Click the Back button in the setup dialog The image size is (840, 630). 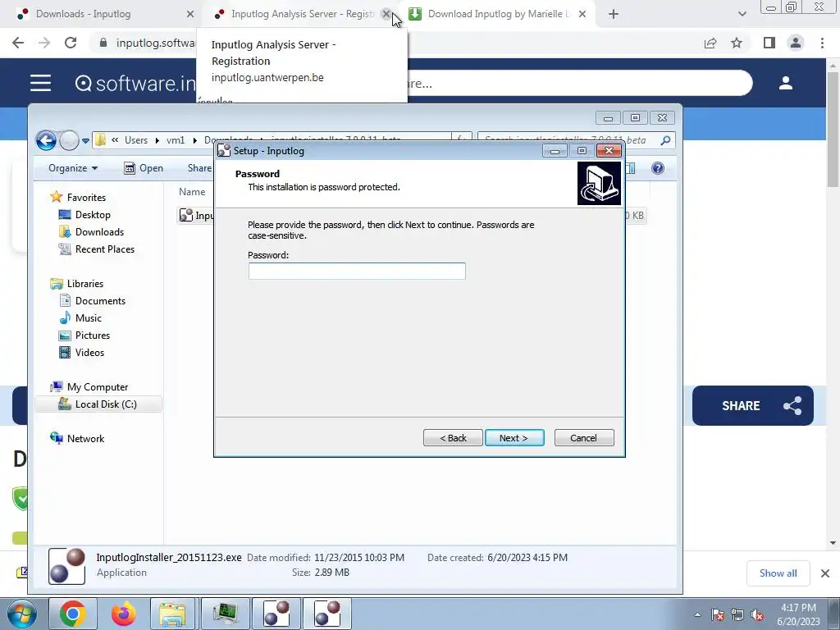[x=453, y=438]
